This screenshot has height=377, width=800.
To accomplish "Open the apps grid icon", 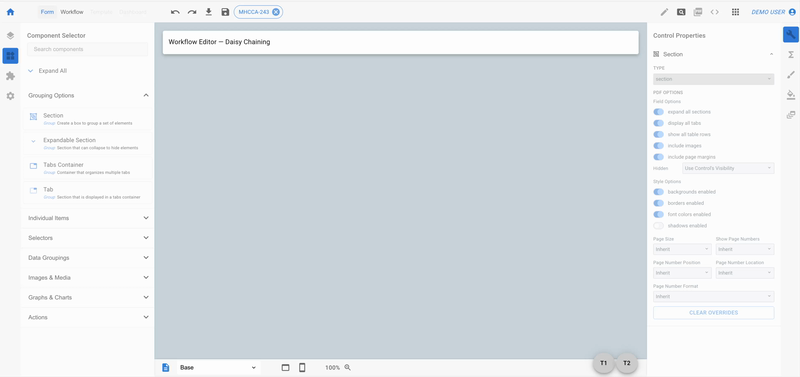I will click(x=735, y=12).
